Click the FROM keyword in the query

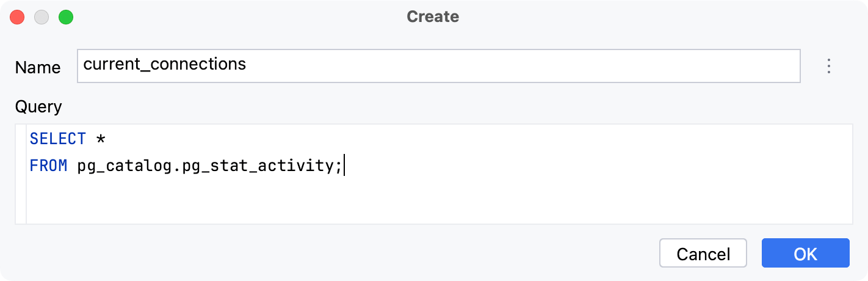(x=48, y=166)
